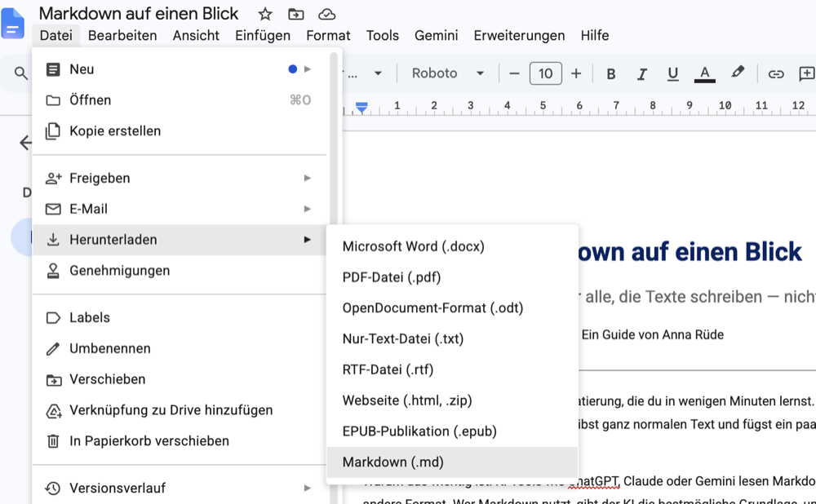Viewport: 816px width, 504px height.
Task: Click the move-to-folder icon beside title
Action: coord(295,15)
